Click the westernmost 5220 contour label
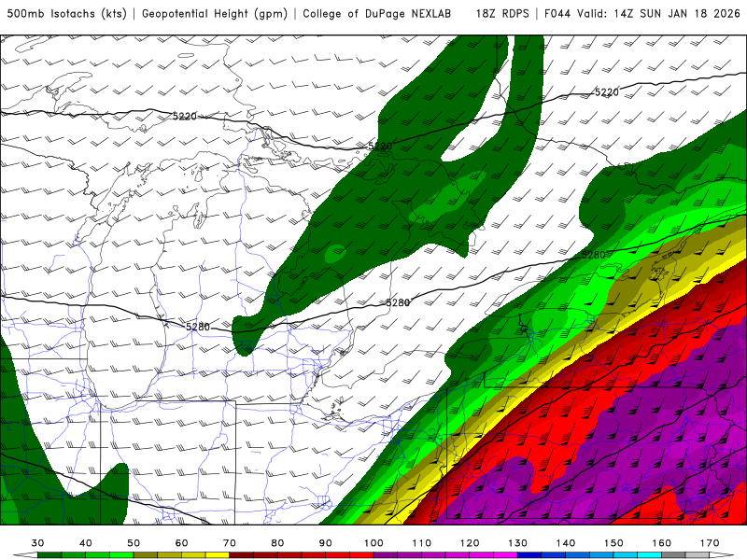Viewport: 747px width, 560px height. coord(185,116)
